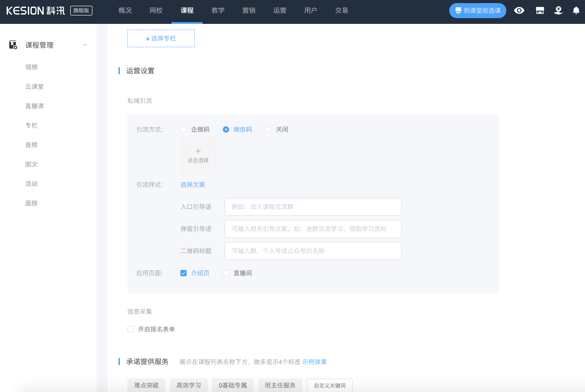Select the 关闭 option for 引流方式
585x392 pixels.
pyautogui.click(x=268, y=129)
